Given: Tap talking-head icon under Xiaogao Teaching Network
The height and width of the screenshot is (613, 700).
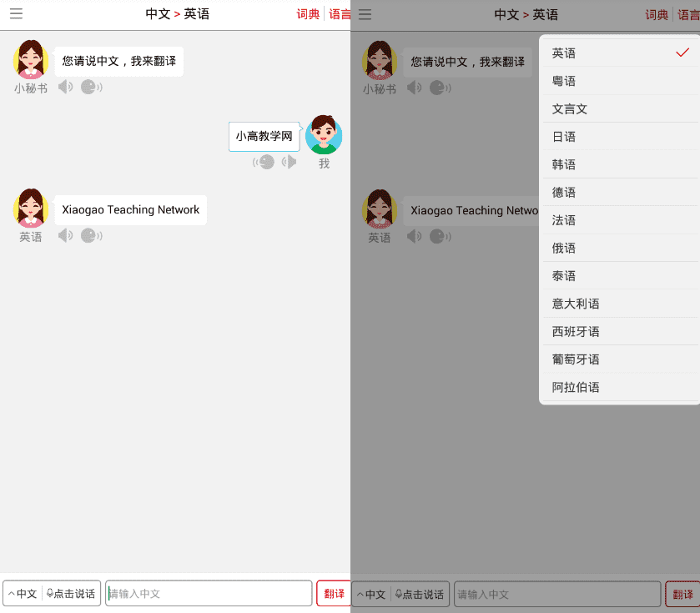Looking at the screenshot, I should pyautogui.click(x=92, y=235).
